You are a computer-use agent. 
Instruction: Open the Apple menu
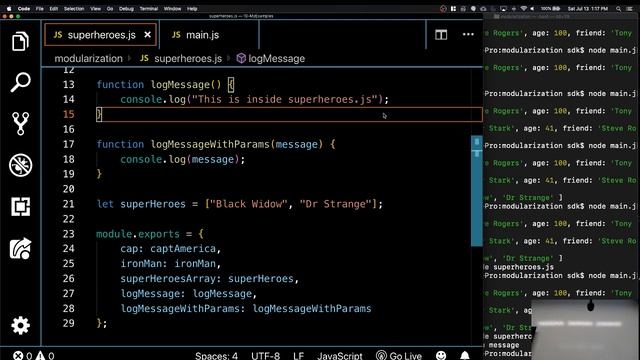click(x=9, y=8)
